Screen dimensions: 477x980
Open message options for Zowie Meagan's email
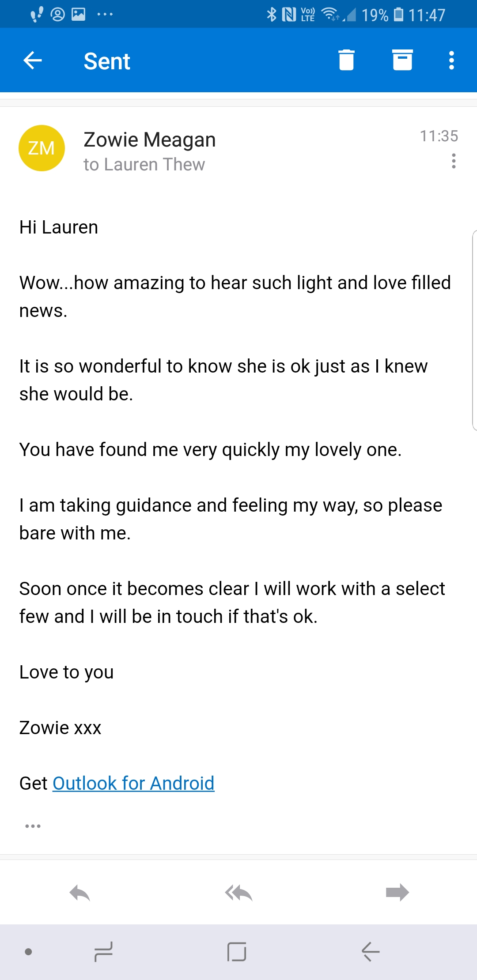click(x=454, y=161)
